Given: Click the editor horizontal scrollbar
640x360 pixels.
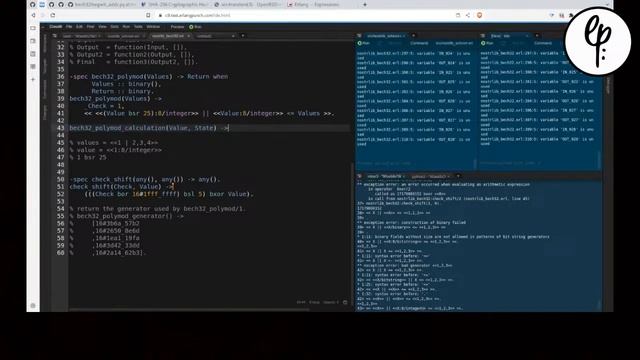Looking at the screenshot, I should click(x=189, y=310).
